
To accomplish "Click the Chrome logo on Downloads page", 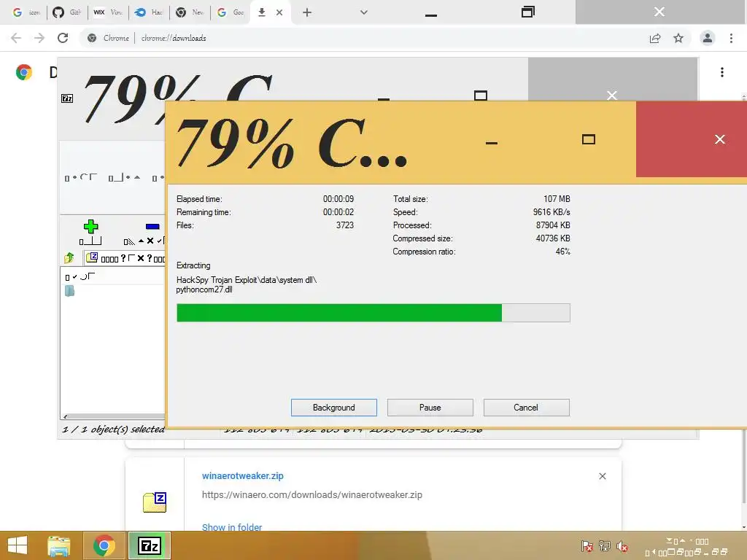I will coord(24,72).
